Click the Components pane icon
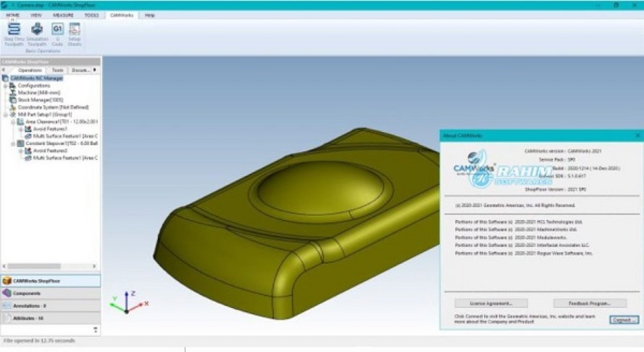 point(7,293)
